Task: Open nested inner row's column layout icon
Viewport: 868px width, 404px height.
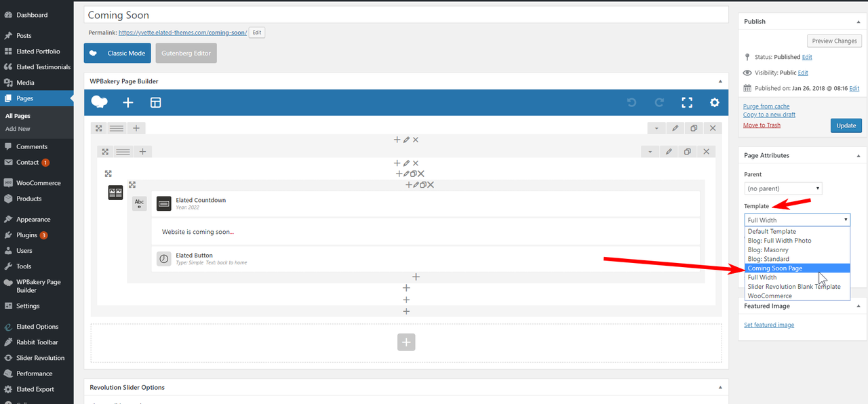Action: (x=123, y=152)
